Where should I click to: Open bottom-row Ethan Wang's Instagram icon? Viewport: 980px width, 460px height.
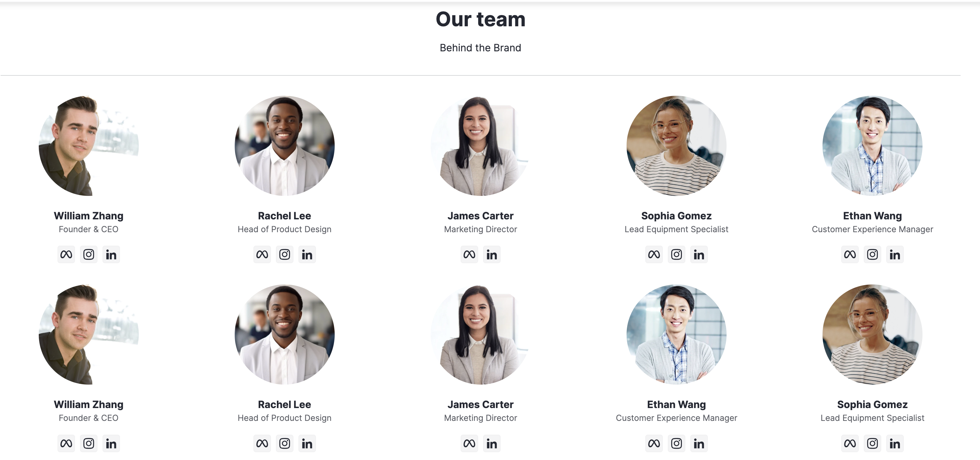click(x=677, y=443)
